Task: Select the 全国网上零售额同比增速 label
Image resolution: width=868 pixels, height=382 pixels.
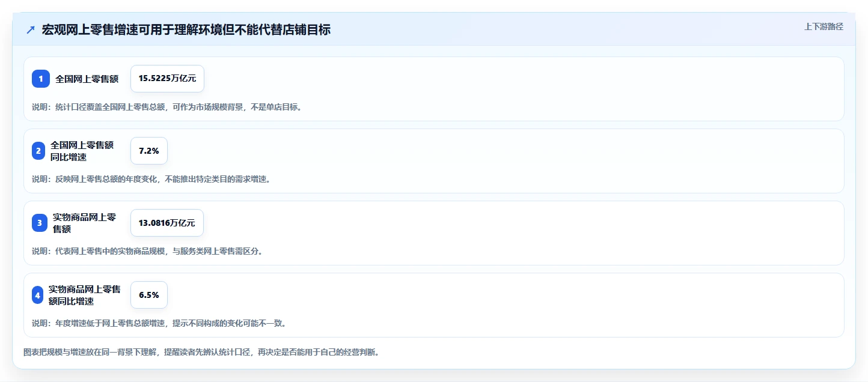Action: pos(82,151)
